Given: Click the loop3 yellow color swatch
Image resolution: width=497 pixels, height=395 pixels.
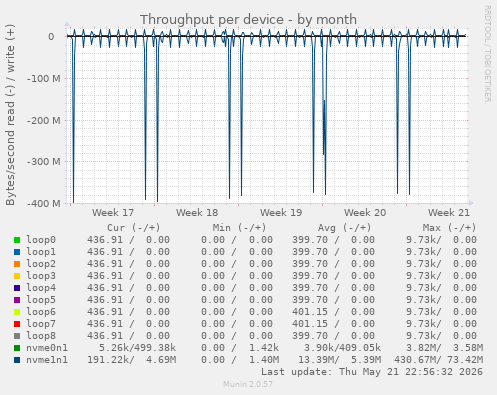Looking at the screenshot, I should [x=17, y=276].
